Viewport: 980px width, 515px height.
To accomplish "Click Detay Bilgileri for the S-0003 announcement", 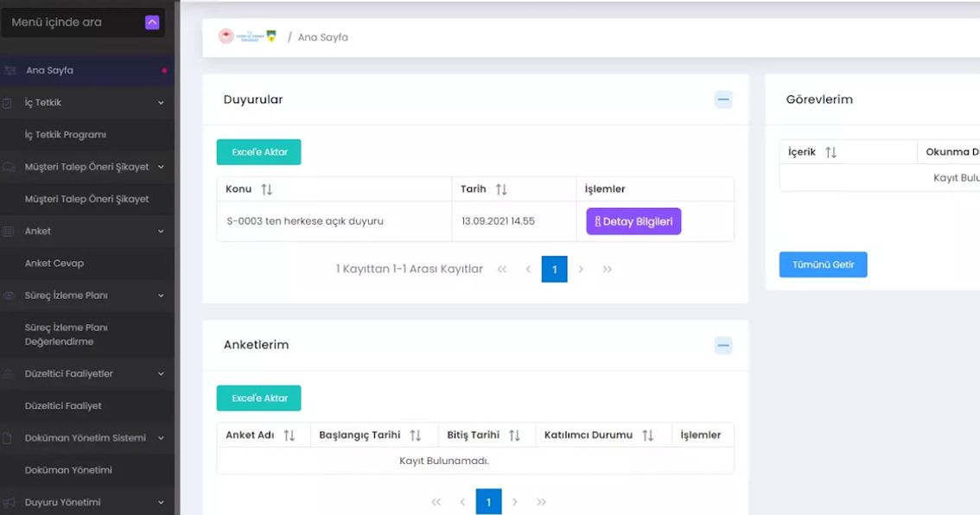I will 633,221.
